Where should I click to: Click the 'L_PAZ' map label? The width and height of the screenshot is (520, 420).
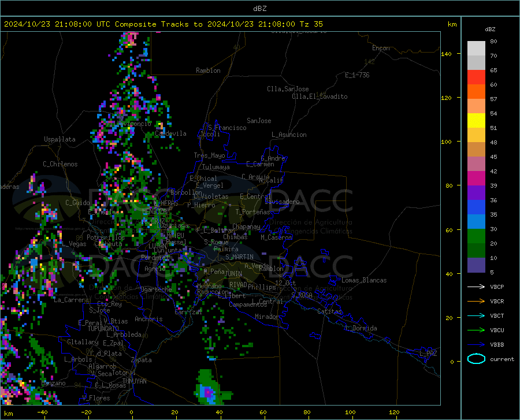pyautogui.click(x=428, y=354)
